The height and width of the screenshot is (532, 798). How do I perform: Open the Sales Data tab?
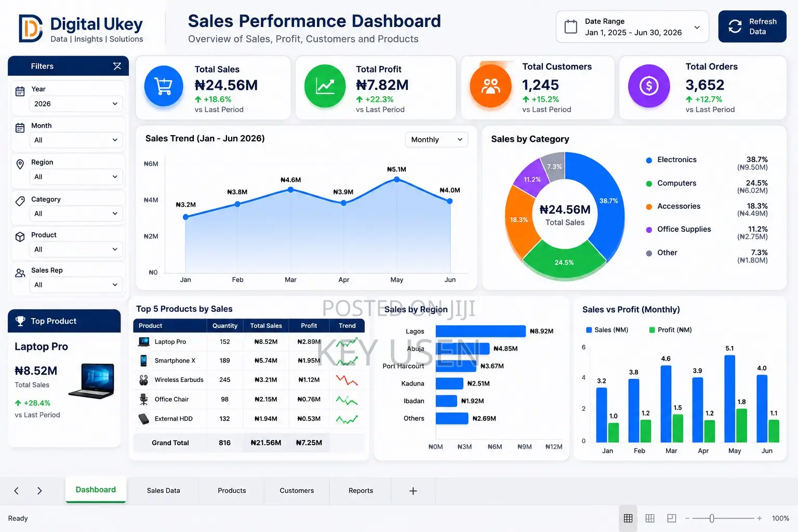tap(163, 491)
